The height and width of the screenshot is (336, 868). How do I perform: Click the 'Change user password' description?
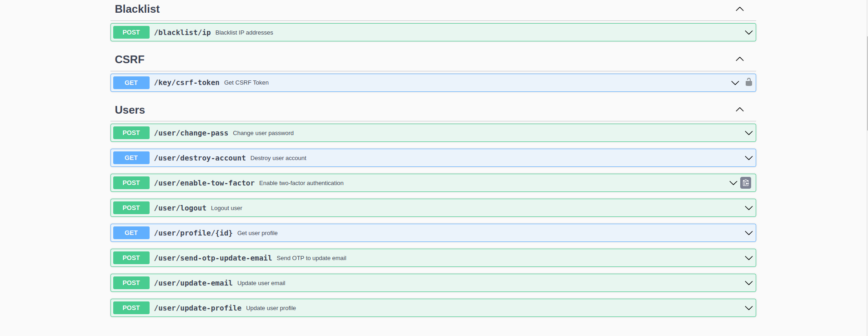click(x=263, y=133)
